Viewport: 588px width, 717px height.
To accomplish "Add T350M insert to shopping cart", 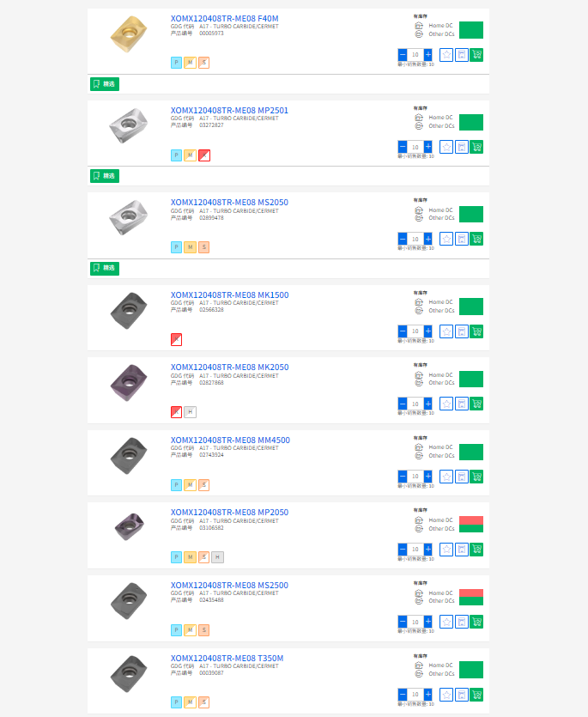I will pos(476,695).
